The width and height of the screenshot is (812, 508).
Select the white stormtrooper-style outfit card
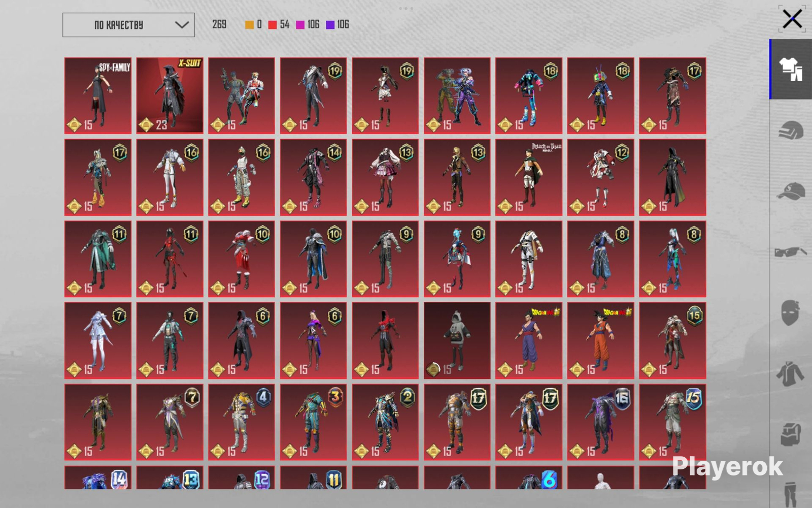529,259
